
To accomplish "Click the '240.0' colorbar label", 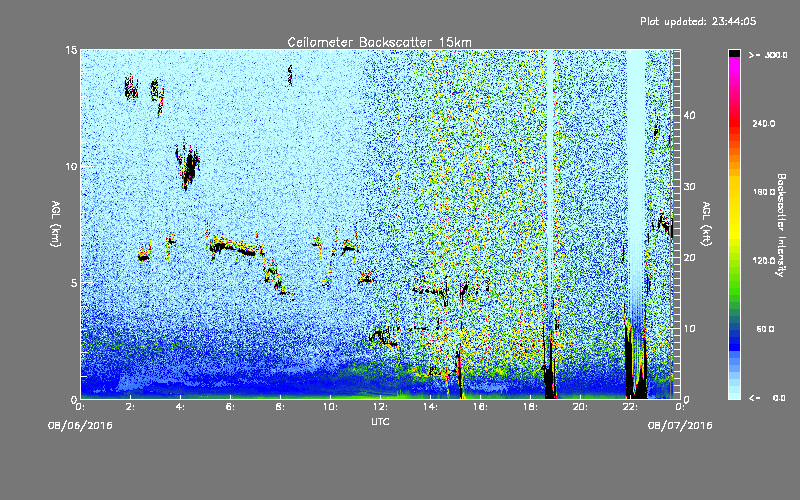I will click(x=764, y=124).
